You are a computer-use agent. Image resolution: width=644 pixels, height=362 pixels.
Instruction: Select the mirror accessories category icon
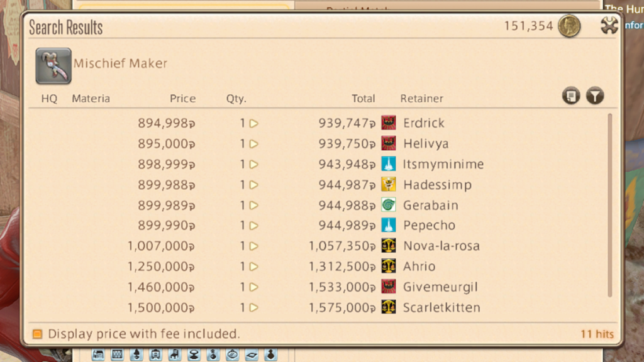(x=231, y=354)
